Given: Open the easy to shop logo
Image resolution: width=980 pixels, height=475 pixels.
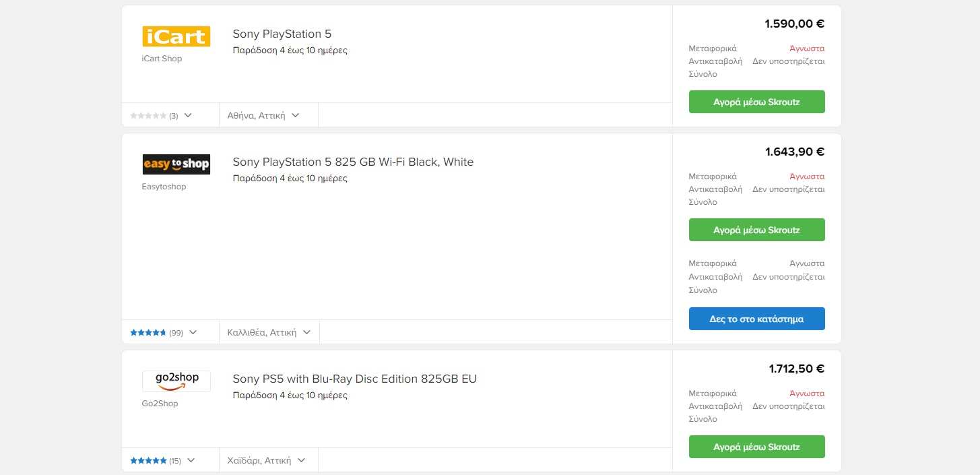Looking at the screenshot, I should (176, 164).
